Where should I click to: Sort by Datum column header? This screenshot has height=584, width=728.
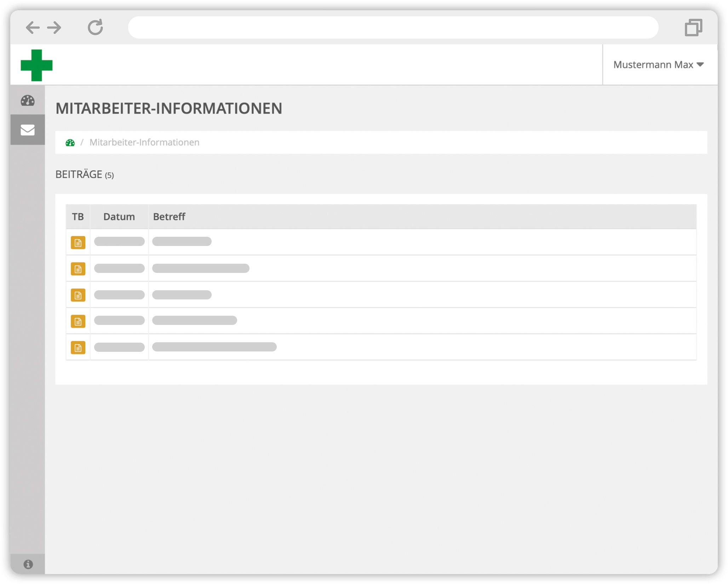click(119, 217)
